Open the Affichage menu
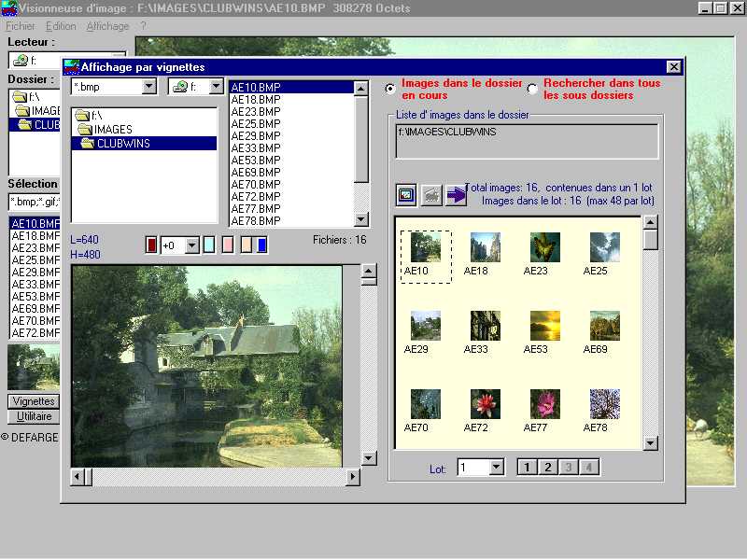The width and height of the screenshot is (747, 560). point(107,26)
